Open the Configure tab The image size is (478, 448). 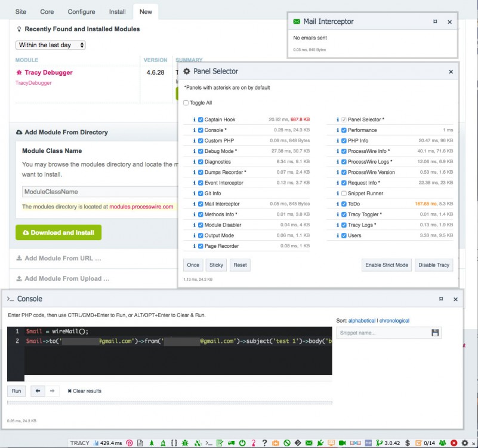(81, 11)
